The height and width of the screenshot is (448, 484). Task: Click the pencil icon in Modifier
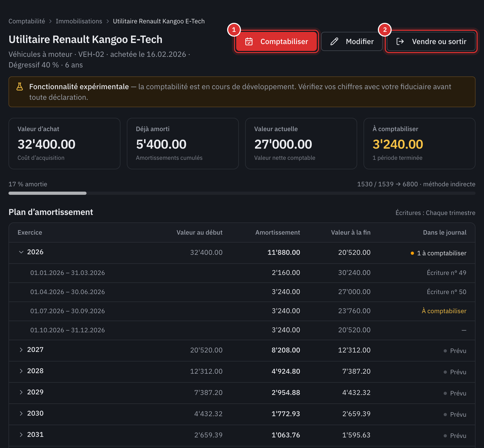[x=334, y=41]
